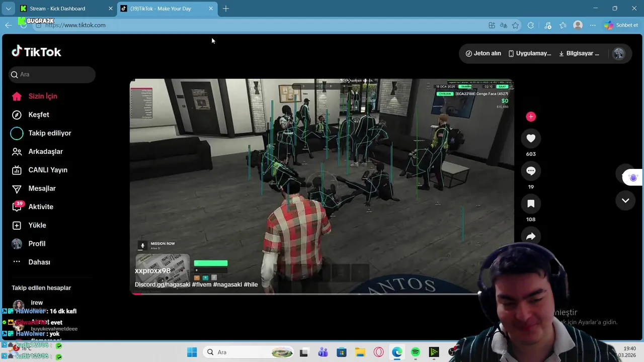Image resolution: width=644 pixels, height=362 pixels.
Task: Click the #nagasaki hashtag
Action: 227,285
